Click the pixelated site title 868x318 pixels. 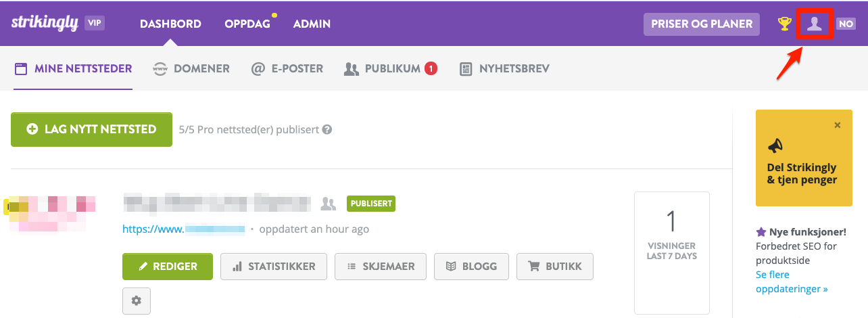click(217, 202)
